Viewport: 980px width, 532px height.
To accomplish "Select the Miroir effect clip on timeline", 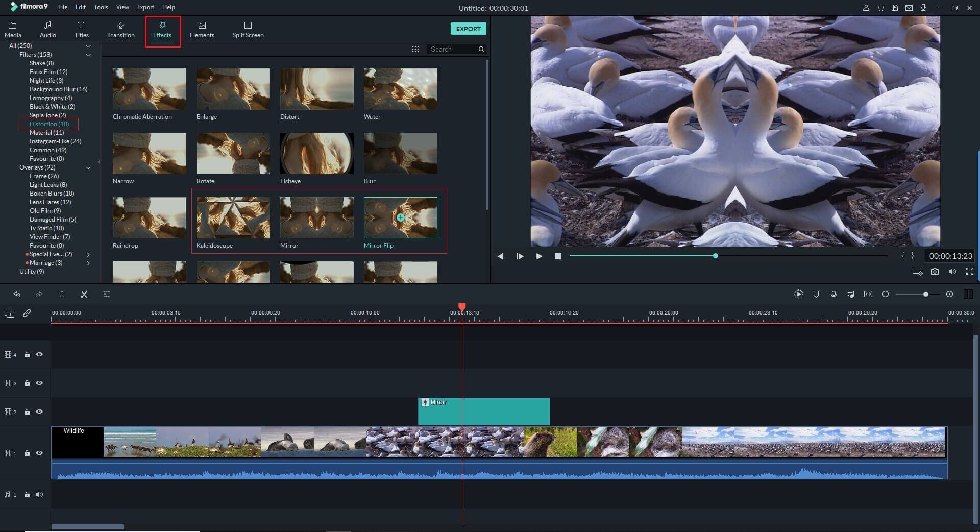I will pyautogui.click(x=484, y=412).
